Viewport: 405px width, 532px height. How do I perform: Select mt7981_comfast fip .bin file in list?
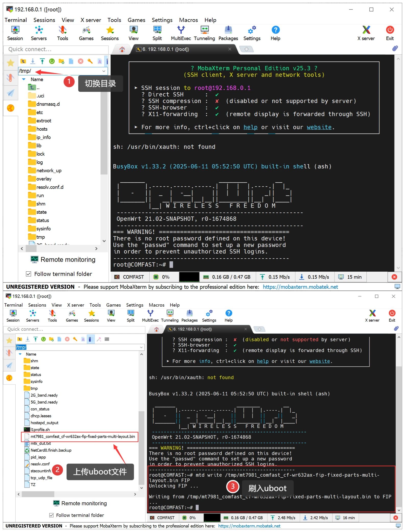pyautogui.click(x=82, y=437)
